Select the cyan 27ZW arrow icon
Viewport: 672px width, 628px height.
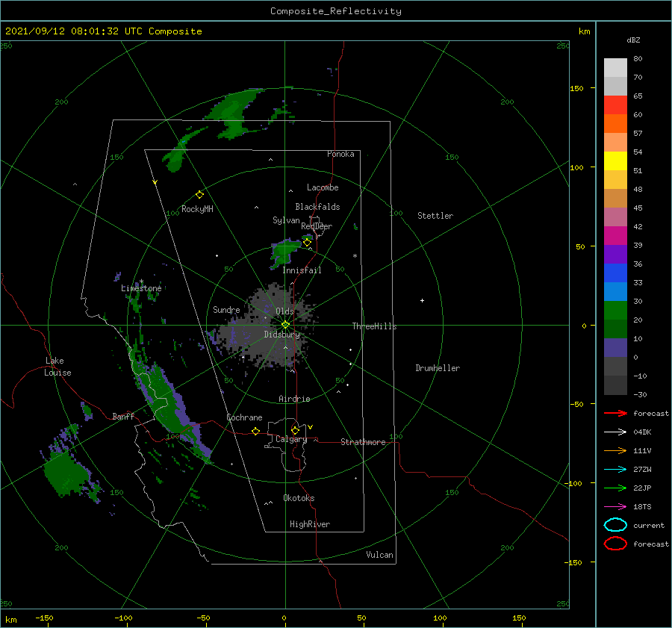pyautogui.click(x=615, y=470)
